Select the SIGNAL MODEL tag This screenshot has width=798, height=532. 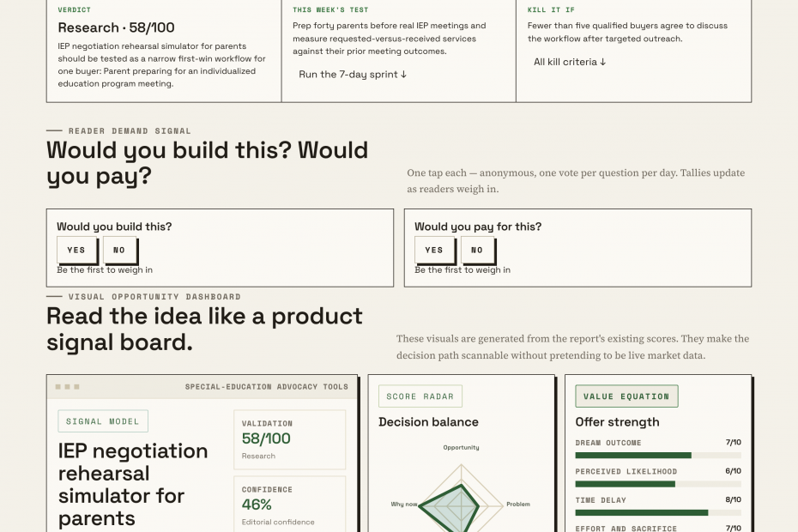pyautogui.click(x=103, y=421)
